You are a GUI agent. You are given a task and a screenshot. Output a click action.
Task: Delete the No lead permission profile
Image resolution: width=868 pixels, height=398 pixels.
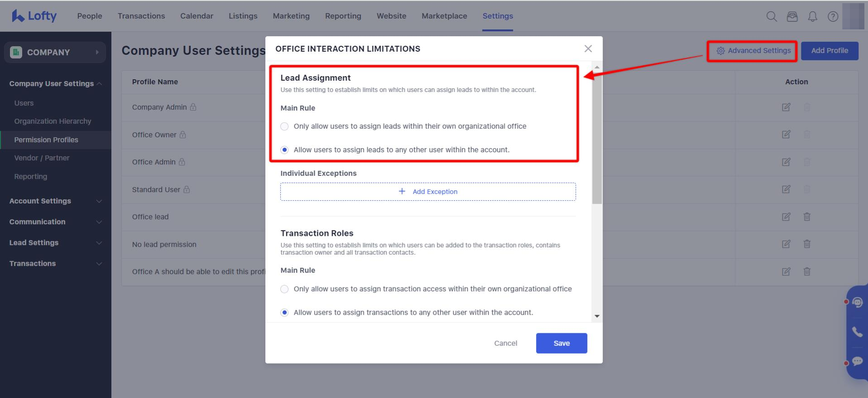click(806, 244)
